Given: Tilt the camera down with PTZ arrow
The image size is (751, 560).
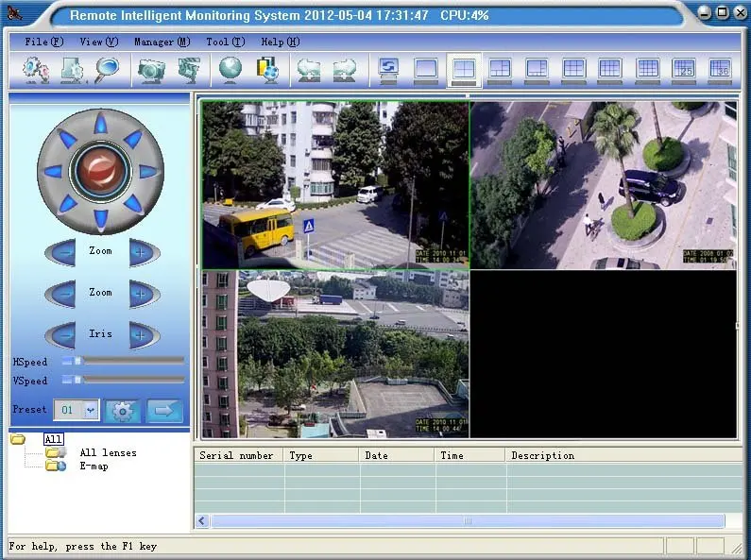Looking at the screenshot, I should pos(100,220).
